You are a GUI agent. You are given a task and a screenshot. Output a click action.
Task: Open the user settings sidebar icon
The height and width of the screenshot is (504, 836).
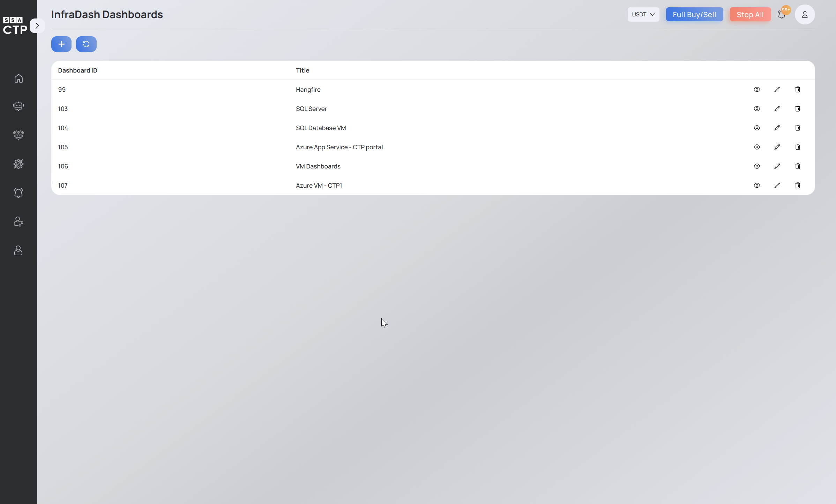[18, 222]
